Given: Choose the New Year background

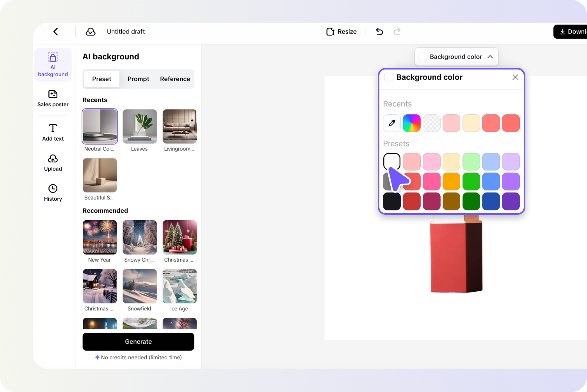Looking at the screenshot, I should 100,237.
